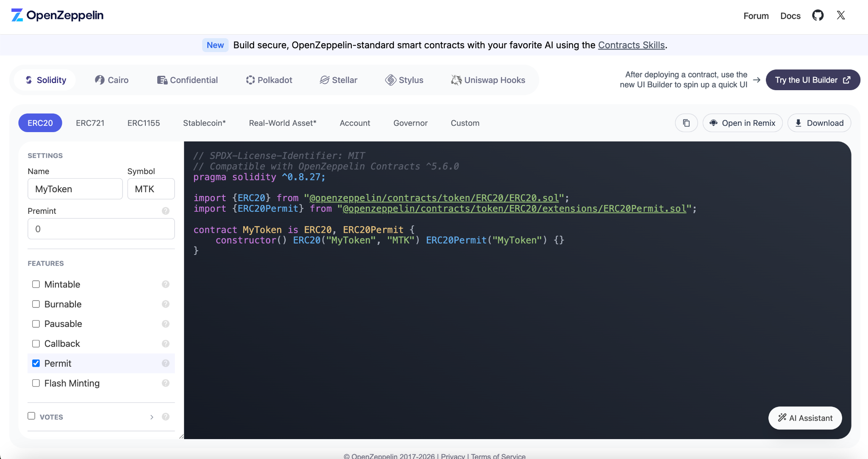Screen dimensions: 868x459
Task: Open the Governor contract tab
Action: click(410, 123)
